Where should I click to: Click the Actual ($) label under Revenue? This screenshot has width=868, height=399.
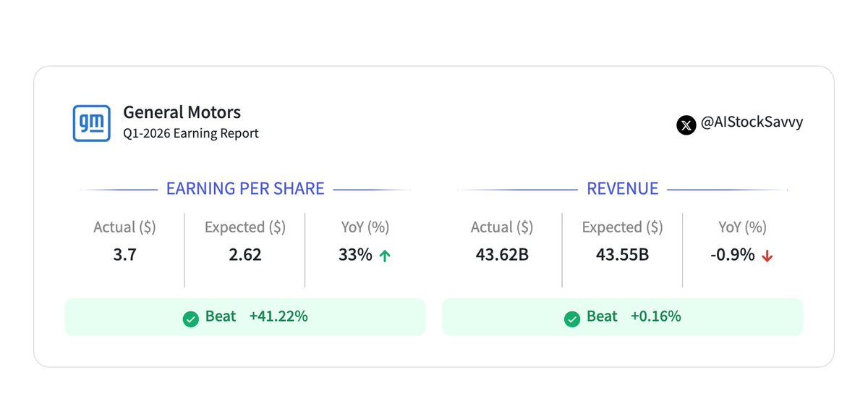[501, 227]
